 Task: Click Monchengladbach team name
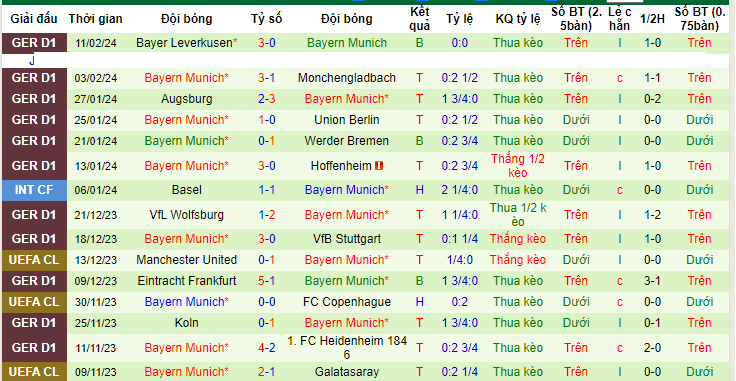(347, 78)
